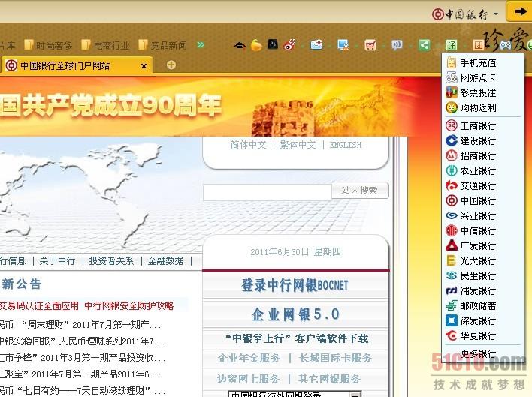The image size is (532, 397).
Task: Open the shopping cart toolbar icon
Action: [x=370, y=45]
